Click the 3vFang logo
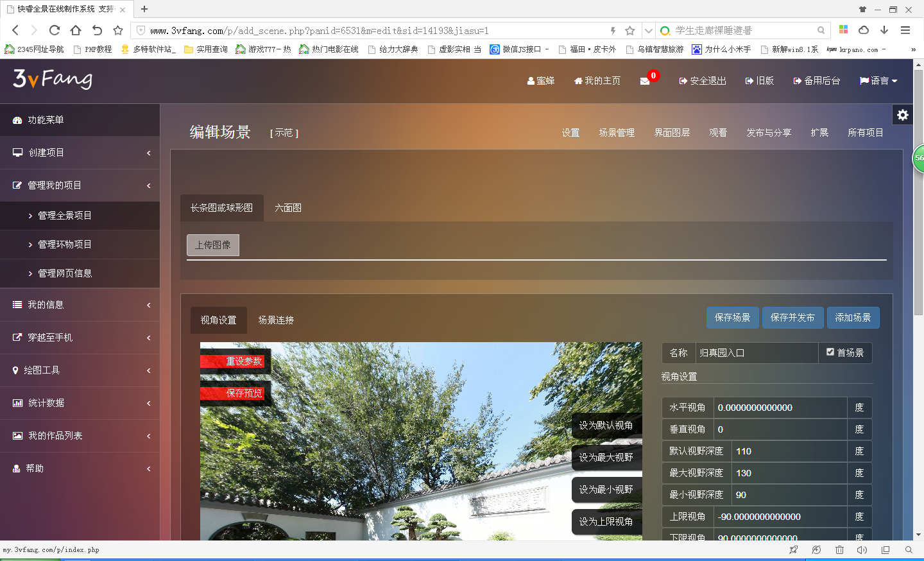The height and width of the screenshot is (561, 924). [53, 79]
